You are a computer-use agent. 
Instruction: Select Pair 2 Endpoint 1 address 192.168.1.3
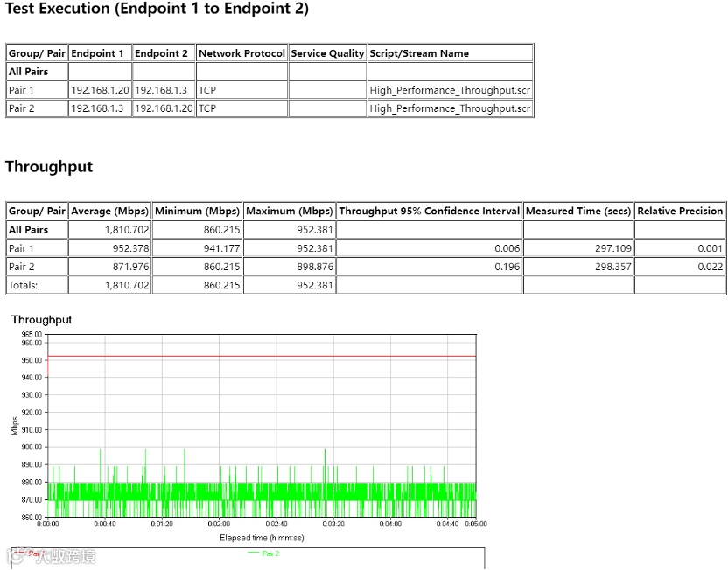pos(97,108)
